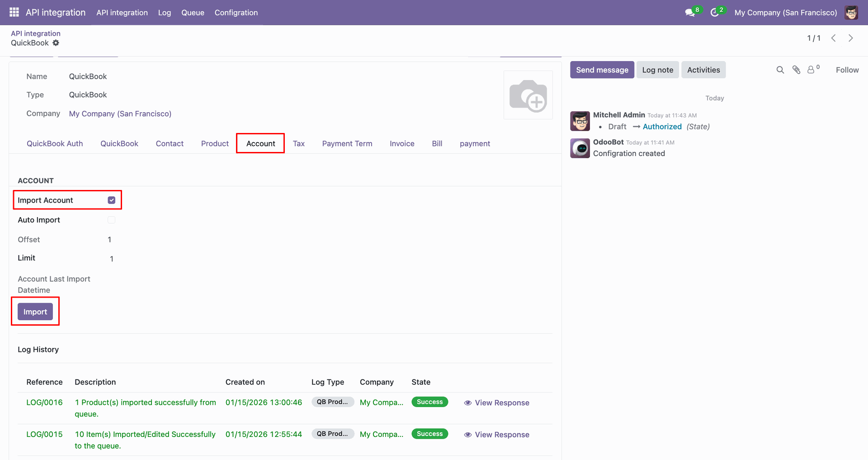The width and height of the screenshot is (868, 460).
Task: Open the Queue menu
Action: 193,13
